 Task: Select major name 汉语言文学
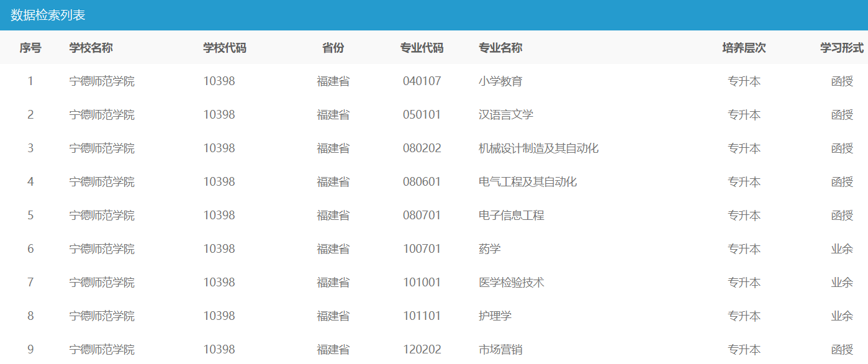[x=506, y=115]
